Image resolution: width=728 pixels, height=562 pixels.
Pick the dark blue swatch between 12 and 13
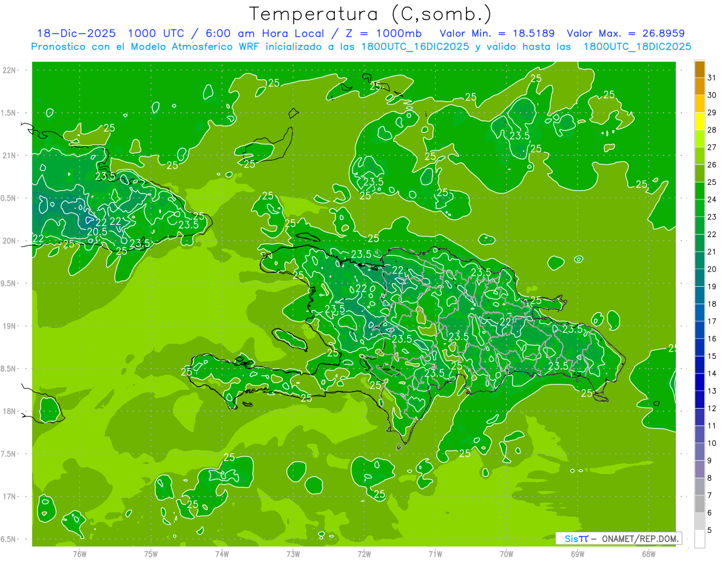pyautogui.click(x=699, y=400)
